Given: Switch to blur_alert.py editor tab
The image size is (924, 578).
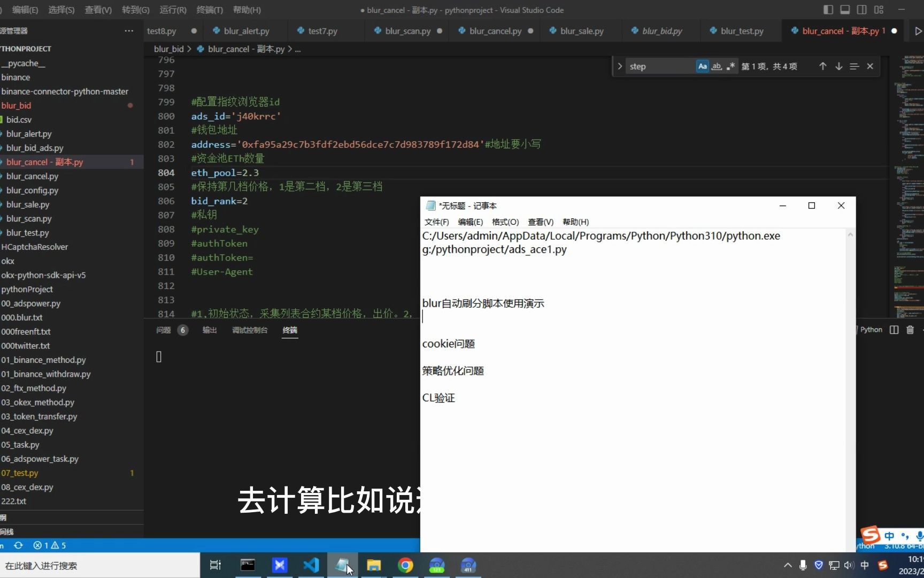Looking at the screenshot, I should pyautogui.click(x=246, y=31).
